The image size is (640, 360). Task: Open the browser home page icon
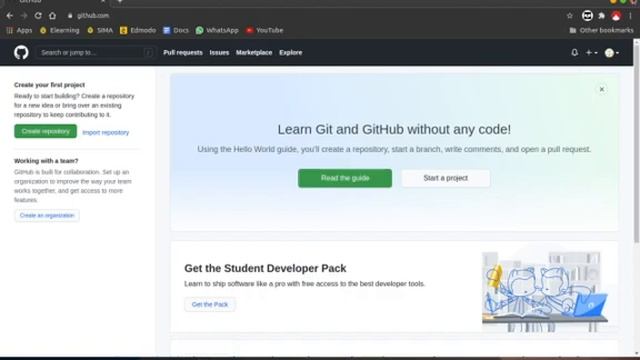pyautogui.click(x=52, y=16)
